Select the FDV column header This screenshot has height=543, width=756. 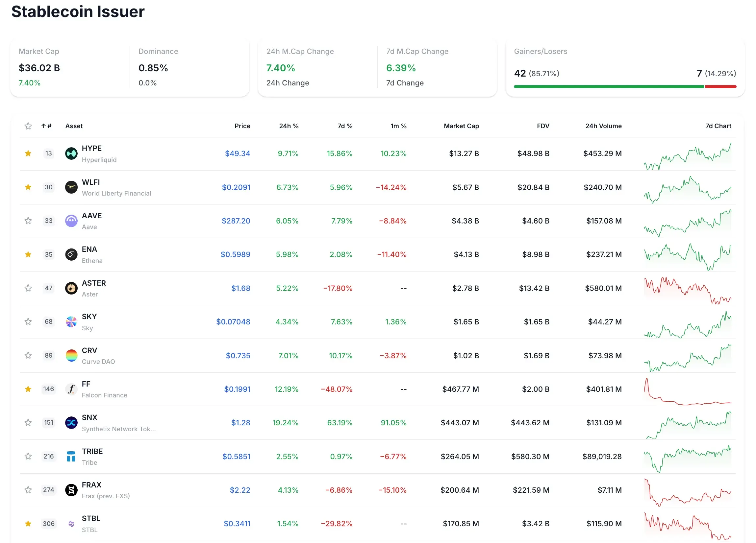543,126
